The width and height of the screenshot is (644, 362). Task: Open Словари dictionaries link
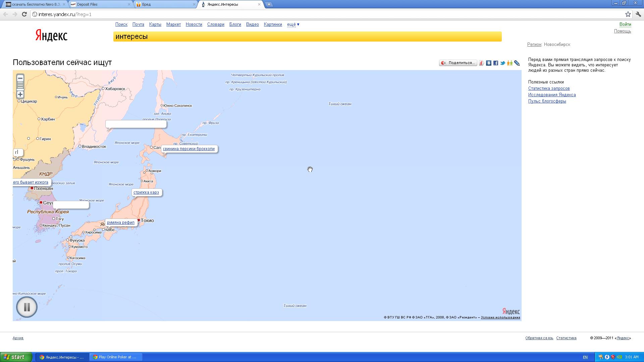tap(216, 24)
